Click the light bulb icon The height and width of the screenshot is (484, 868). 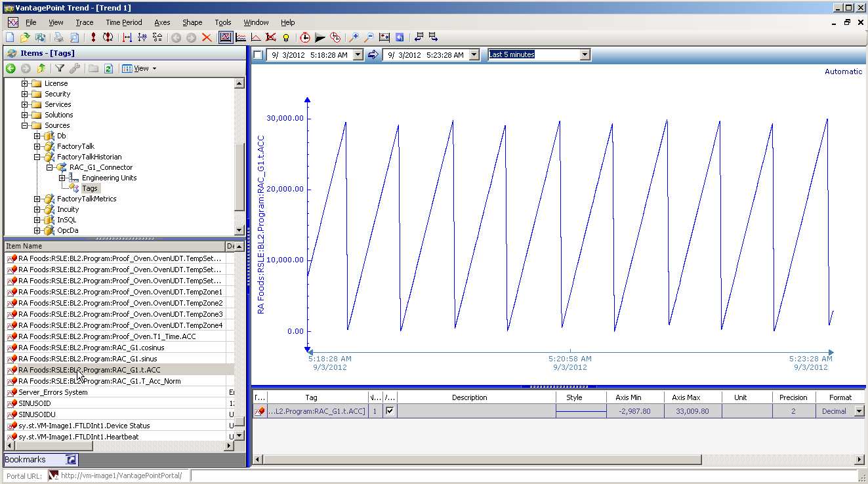pos(286,37)
